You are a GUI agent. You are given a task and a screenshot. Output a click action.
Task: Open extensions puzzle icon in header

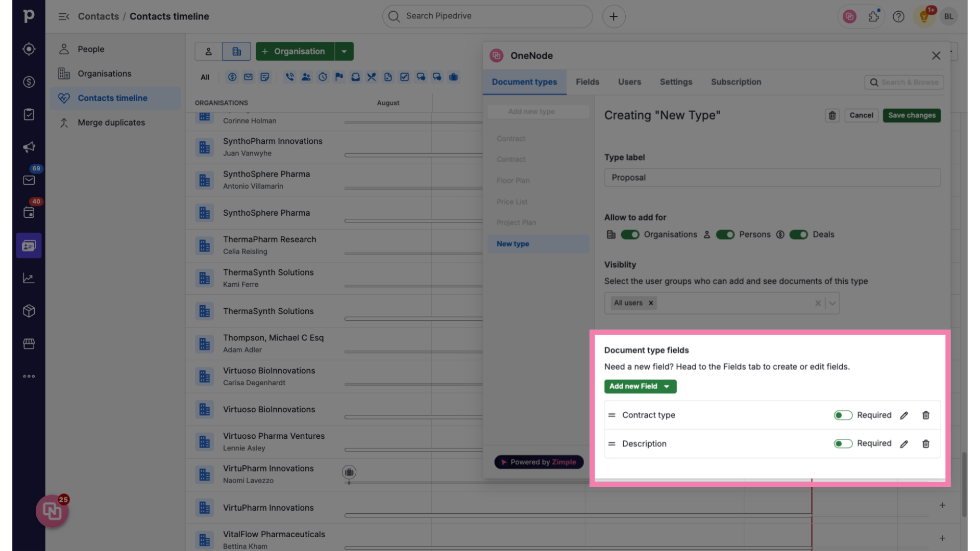[x=874, y=16]
